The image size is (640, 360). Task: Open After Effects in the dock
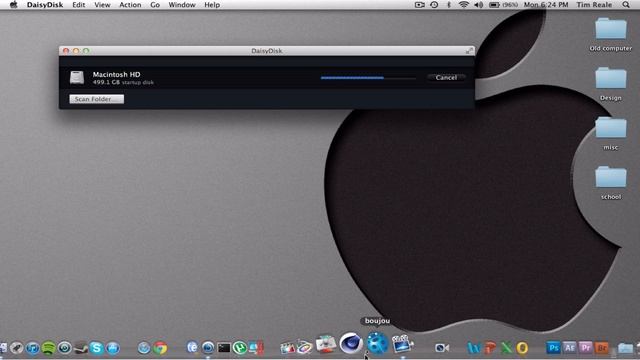pyautogui.click(x=569, y=348)
